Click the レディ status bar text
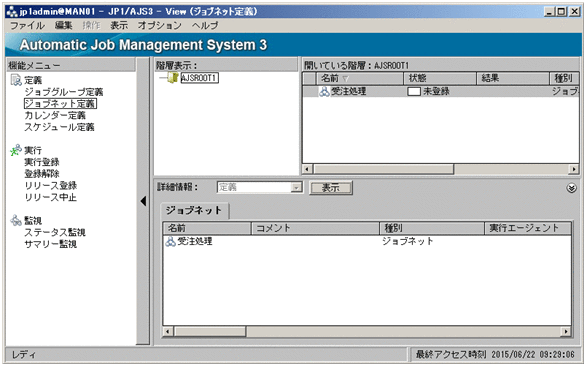The height and width of the screenshot is (367, 588). (24, 355)
